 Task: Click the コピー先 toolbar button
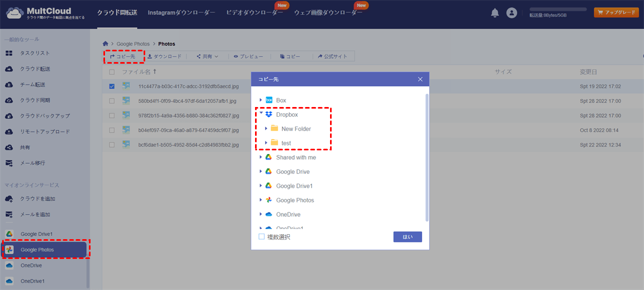[x=123, y=56]
